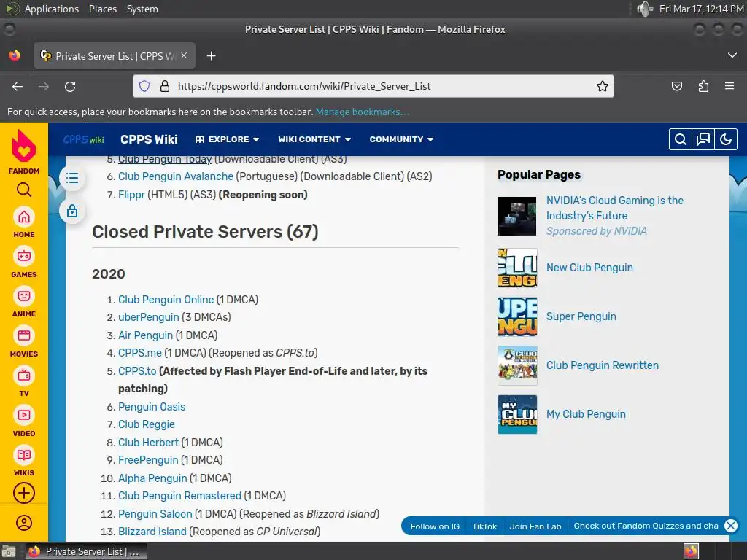Open NVIDIA's Cloud Gaming sponsored link

pyautogui.click(x=614, y=208)
